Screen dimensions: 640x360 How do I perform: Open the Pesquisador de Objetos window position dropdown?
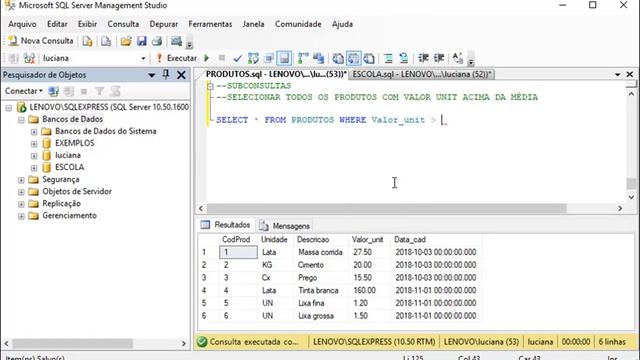pyautogui.click(x=151, y=75)
